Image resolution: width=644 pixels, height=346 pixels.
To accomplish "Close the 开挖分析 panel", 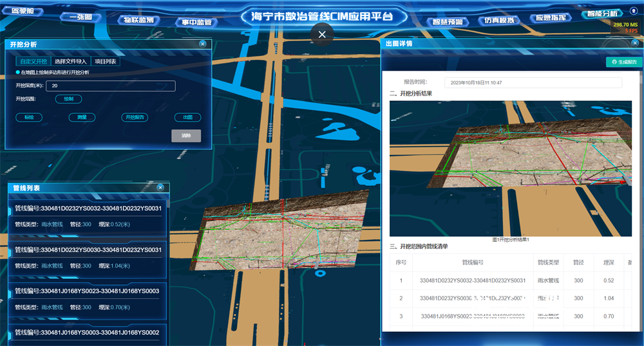I will [202, 44].
